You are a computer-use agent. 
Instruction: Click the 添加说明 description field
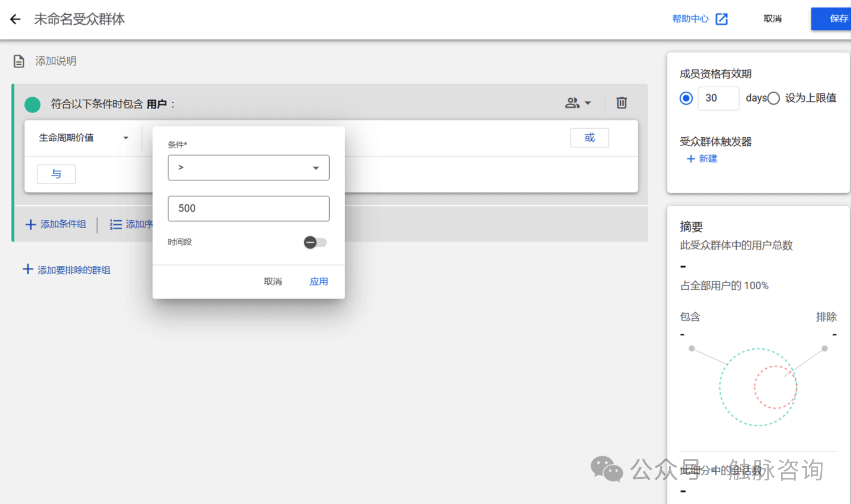pos(56,61)
